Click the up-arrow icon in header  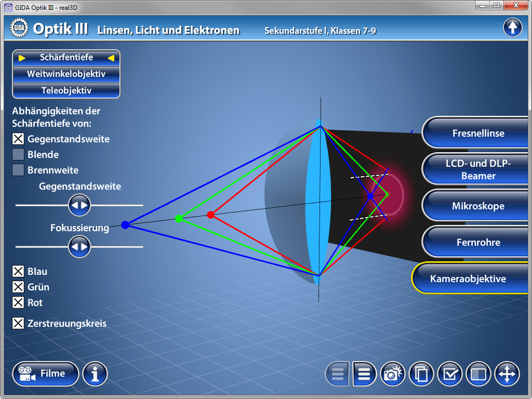(512, 28)
